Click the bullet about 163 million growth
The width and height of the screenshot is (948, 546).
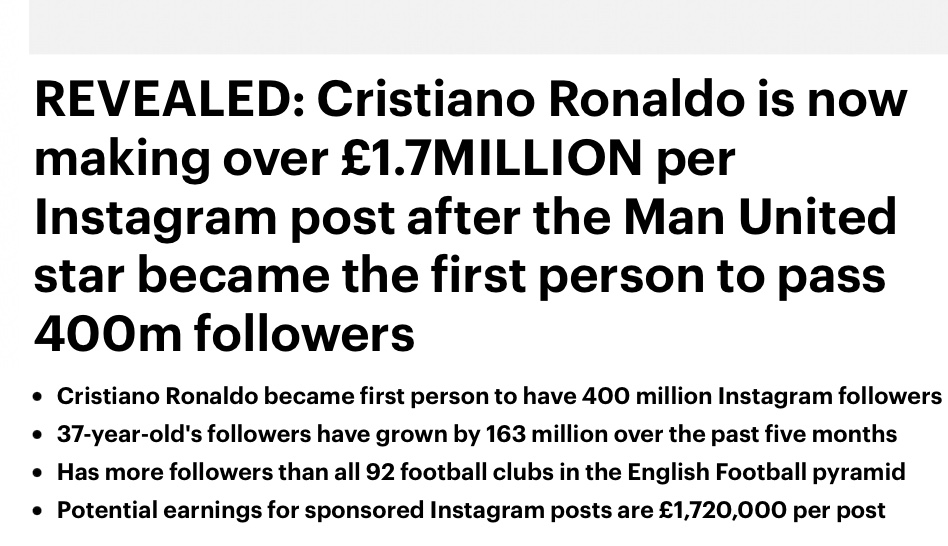pos(477,435)
